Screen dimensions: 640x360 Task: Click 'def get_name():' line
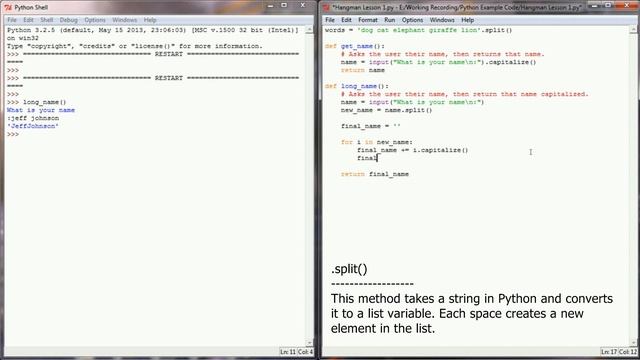(355, 46)
